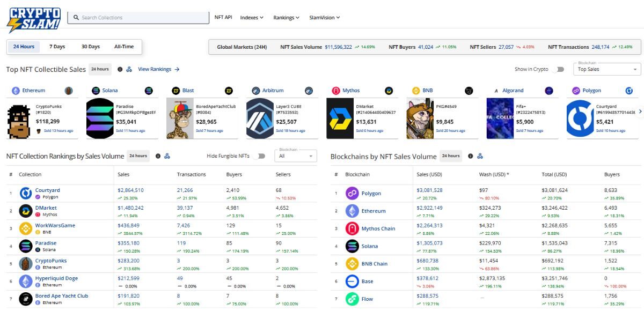Select the 30 Days time tab
Screen dimensions: 644x311
click(x=90, y=47)
